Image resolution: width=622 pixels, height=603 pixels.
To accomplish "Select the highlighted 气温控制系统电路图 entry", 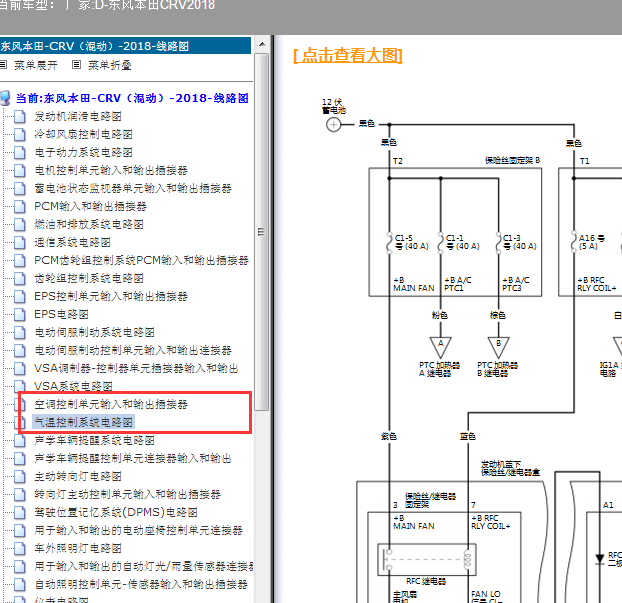I will 83,422.
